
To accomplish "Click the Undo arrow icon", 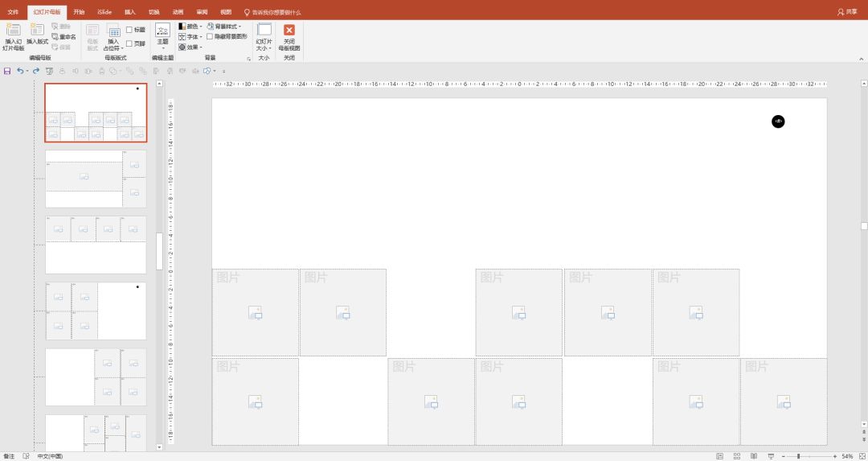I will (20, 71).
